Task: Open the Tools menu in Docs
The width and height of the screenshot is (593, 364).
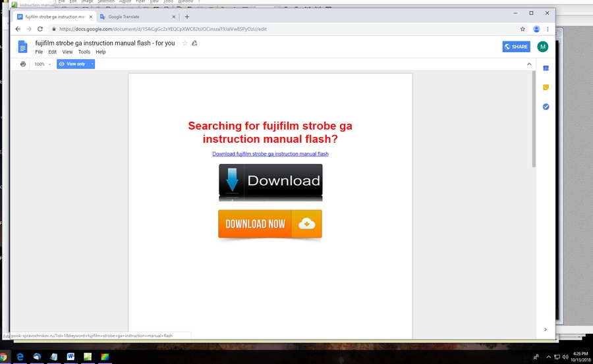Action: [84, 52]
